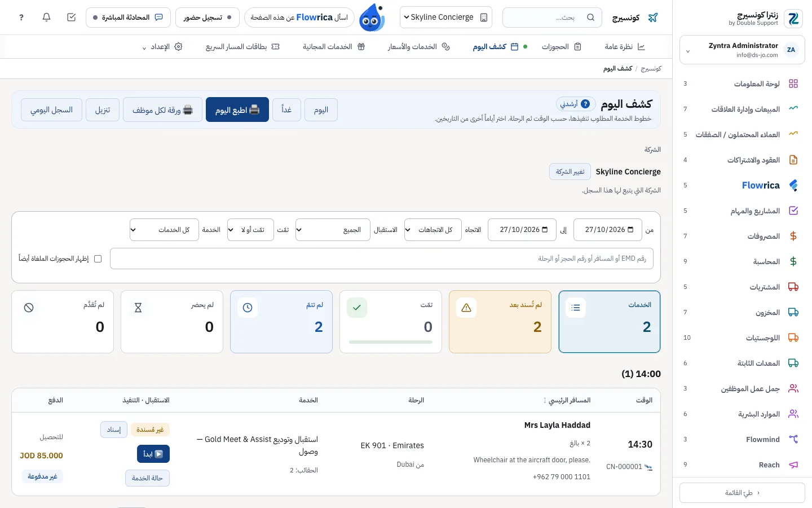This screenshot has width=812, height=508.
Task: Click the Reach megaphone icon in sidebar
Action: (793, 465)
